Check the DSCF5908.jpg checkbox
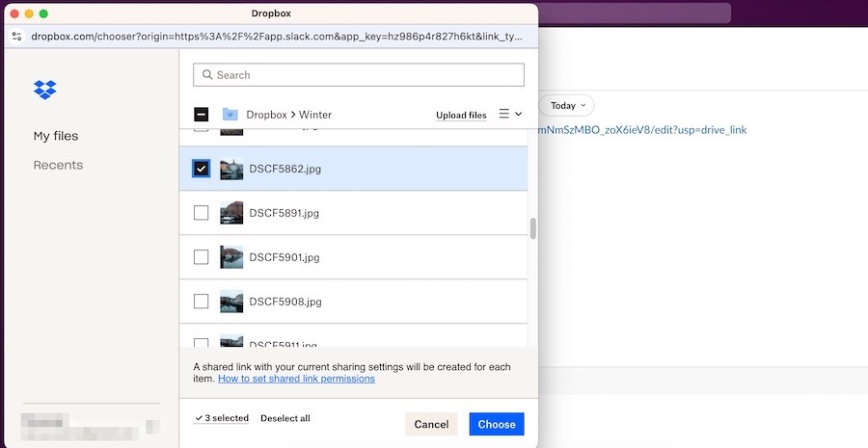The width and height of the screenshot is (868, 448). pos(201,302)
